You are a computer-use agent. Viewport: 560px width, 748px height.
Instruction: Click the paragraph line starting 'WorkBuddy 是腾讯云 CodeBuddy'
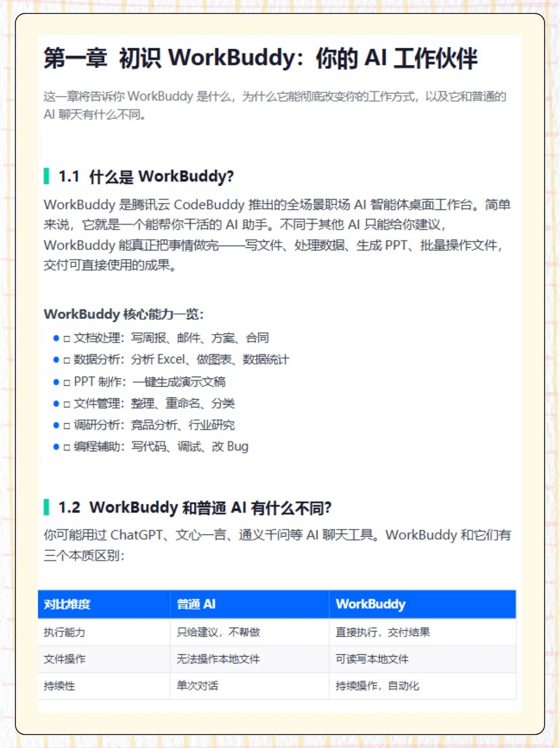pos(277,205)
